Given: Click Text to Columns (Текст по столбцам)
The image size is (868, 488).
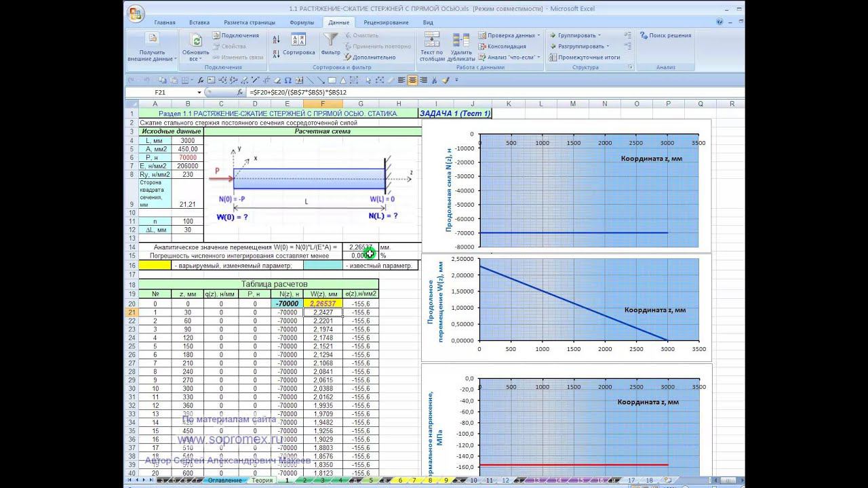Looking at the screenshot, I should (x=432, y=46).
